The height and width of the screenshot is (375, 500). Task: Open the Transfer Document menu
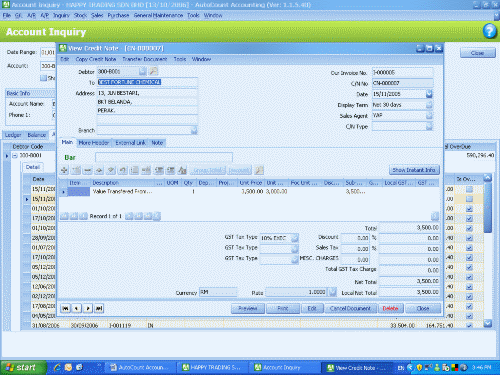tap(145, 59)
